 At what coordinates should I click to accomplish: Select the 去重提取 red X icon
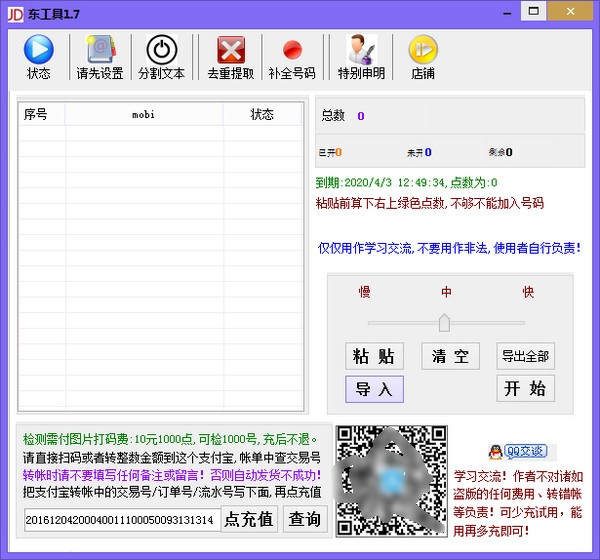pos(230,50)
